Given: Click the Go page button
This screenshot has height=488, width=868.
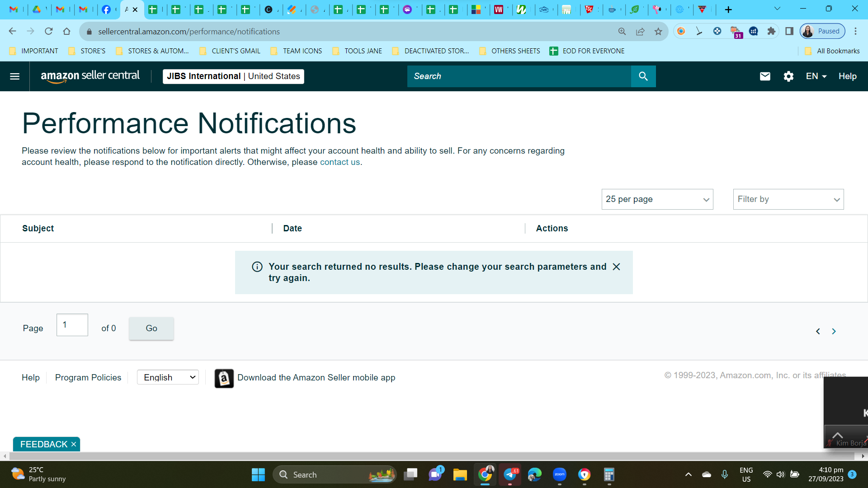Looking at the screenshot, I should click(x=151, y=328).
